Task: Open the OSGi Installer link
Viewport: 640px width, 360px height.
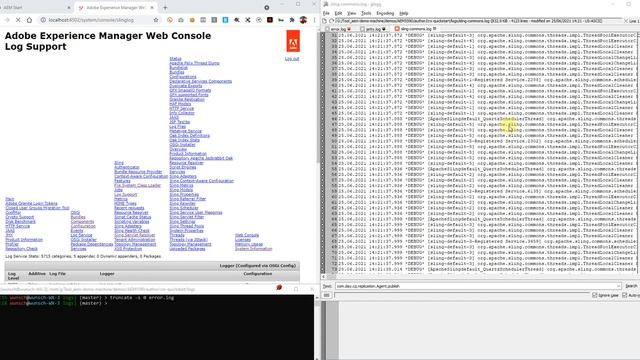Action: point(84,240)
